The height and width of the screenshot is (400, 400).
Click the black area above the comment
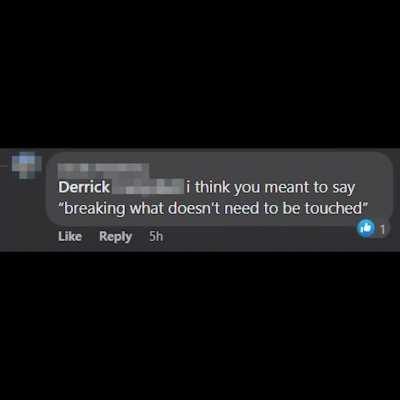click(x=200, y=73)
